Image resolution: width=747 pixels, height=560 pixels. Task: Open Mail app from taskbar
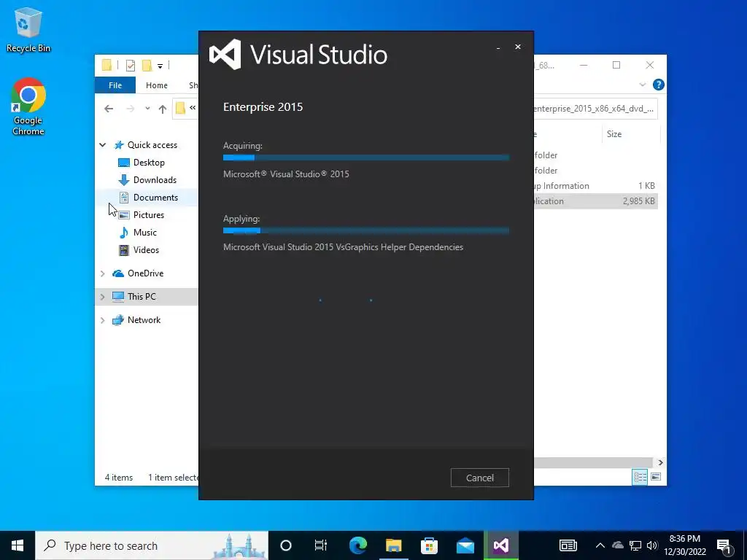click(465, 545)
